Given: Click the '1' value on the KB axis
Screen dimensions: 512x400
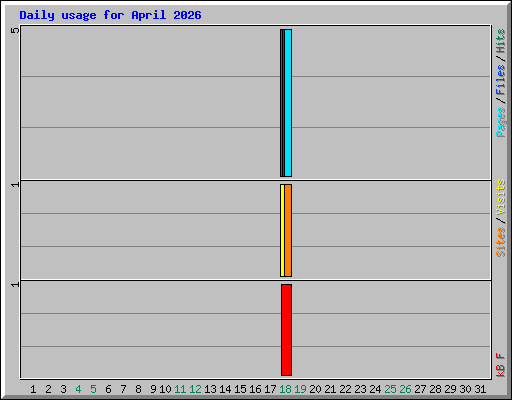Looking at the screenshot, I should tap(15, 284).
